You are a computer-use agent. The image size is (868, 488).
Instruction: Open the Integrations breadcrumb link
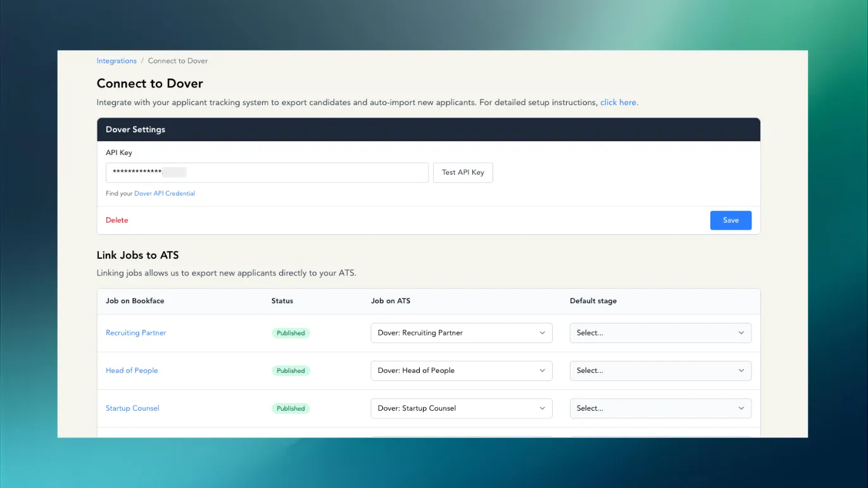click(x=116, y=61)
